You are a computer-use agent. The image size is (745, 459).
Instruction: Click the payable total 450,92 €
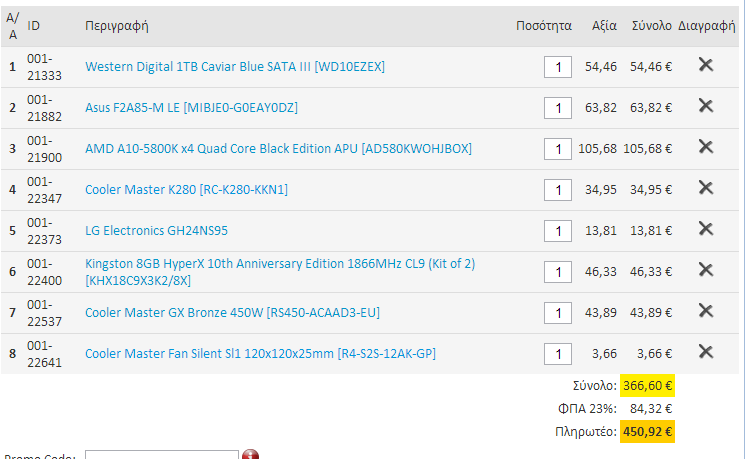tap(647, 431)
